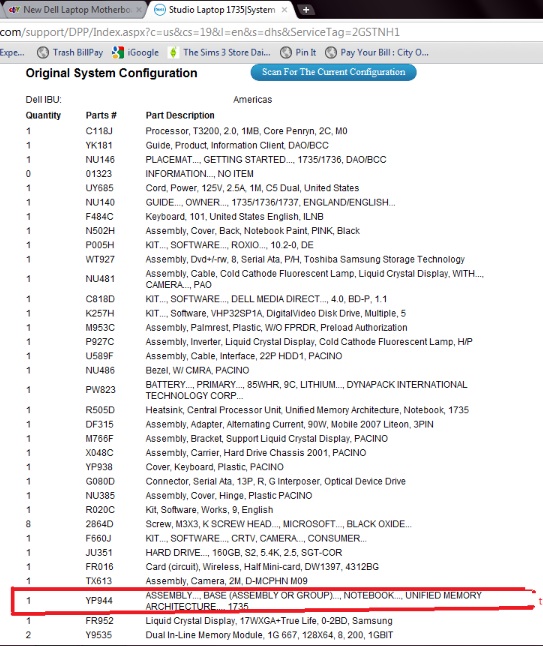Select the Studio Laptop 1735 System tab

[222, 9]
